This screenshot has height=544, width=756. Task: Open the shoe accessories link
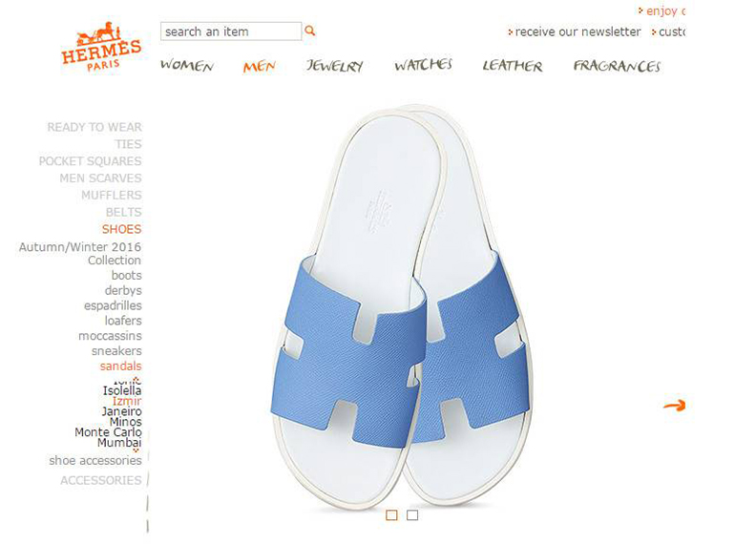(95, 461)
